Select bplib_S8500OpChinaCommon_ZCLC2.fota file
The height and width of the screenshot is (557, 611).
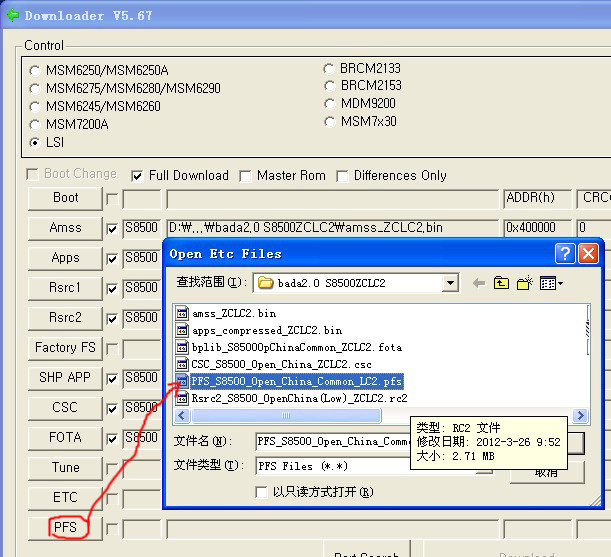(297, 347)
